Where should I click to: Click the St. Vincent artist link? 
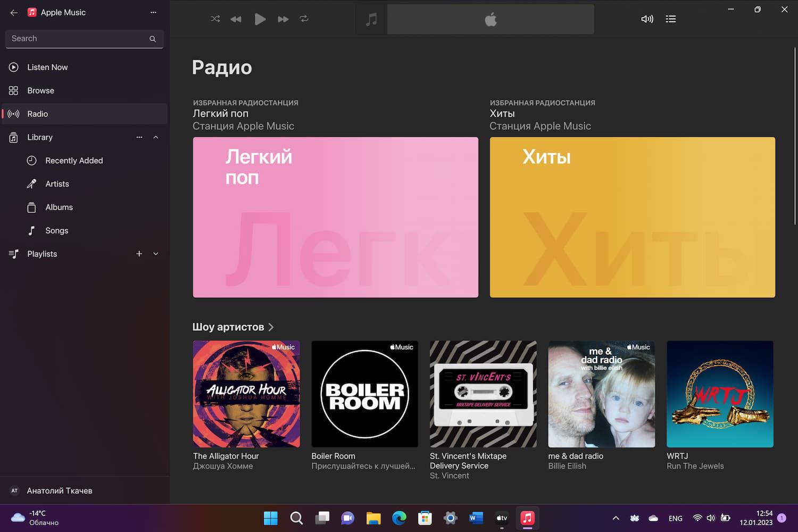(450, 476)
